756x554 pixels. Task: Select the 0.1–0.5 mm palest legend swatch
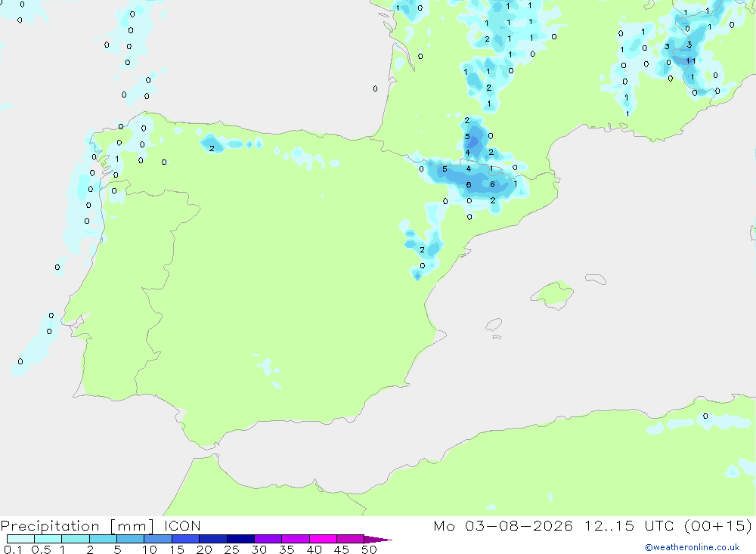20,539
